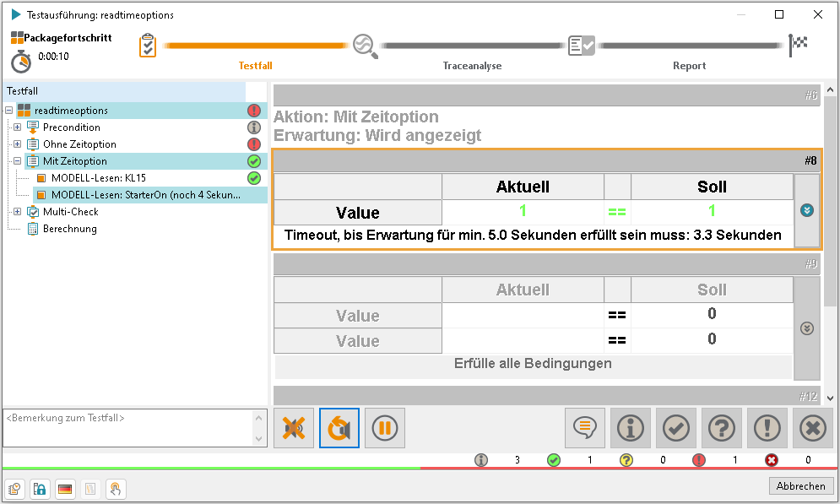
Task: Select MODELL-Lesen: StarterOn step
Action: 146,195
